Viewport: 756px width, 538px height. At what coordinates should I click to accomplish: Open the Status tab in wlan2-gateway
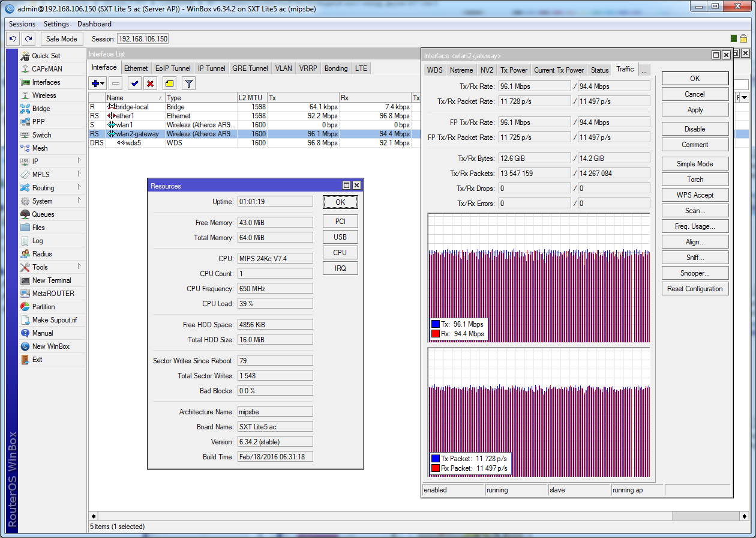[x=600, y=70]
